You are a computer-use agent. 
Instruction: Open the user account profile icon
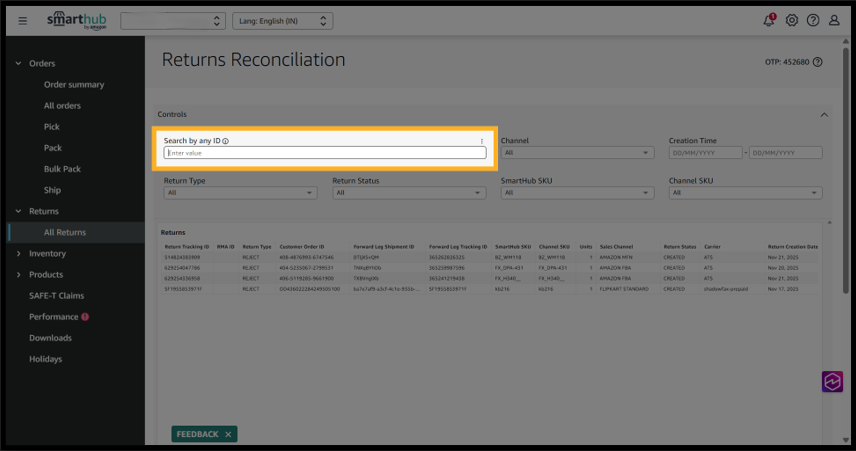[x=834, y=20]
